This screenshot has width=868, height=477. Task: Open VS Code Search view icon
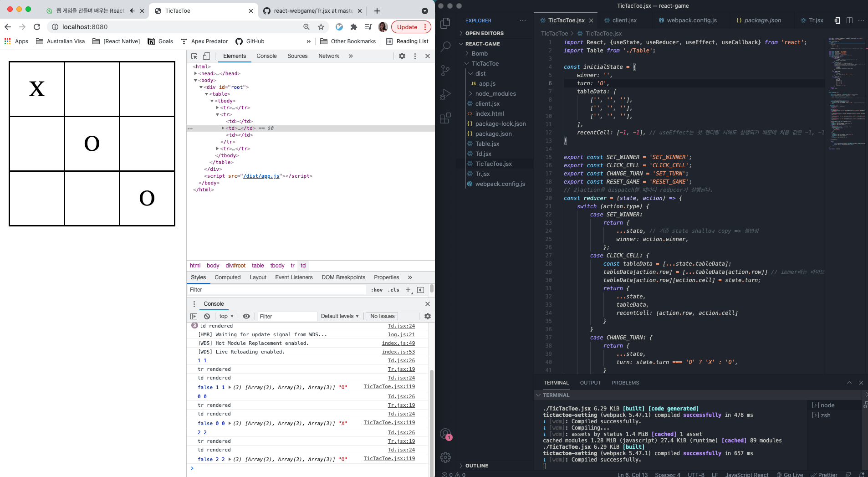[x=445, y=46]
